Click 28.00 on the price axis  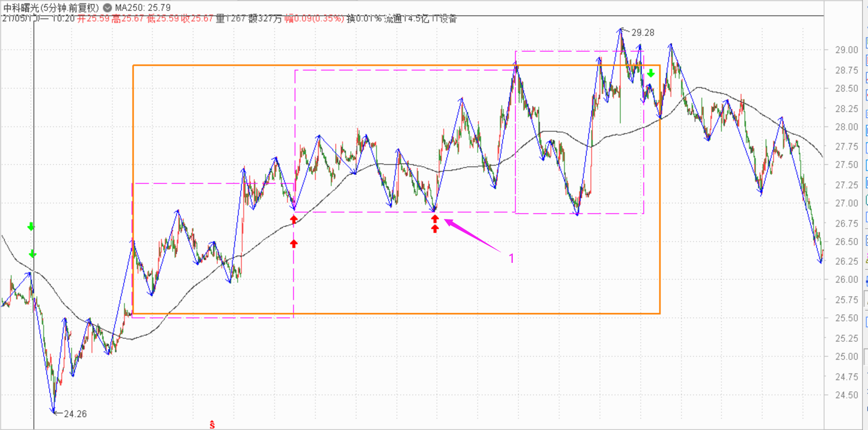tap(846, 127)
